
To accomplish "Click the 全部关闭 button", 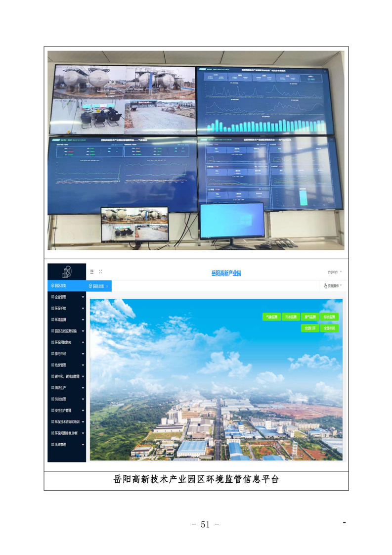I will pyautogui.click(x=329, y=328).
